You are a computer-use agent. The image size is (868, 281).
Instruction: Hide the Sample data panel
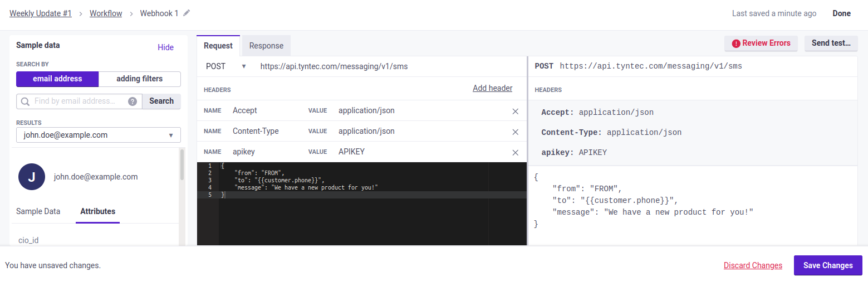pos(166,47)
